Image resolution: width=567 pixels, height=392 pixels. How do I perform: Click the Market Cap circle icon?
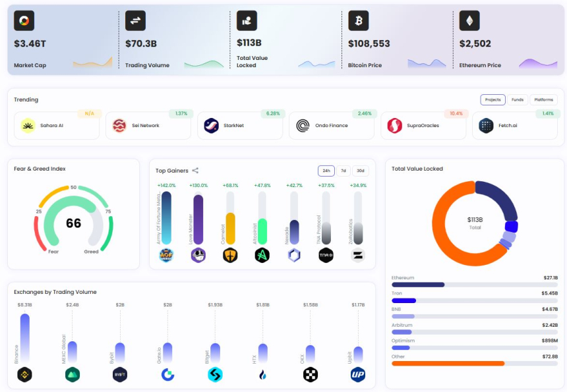coord(24,21)
